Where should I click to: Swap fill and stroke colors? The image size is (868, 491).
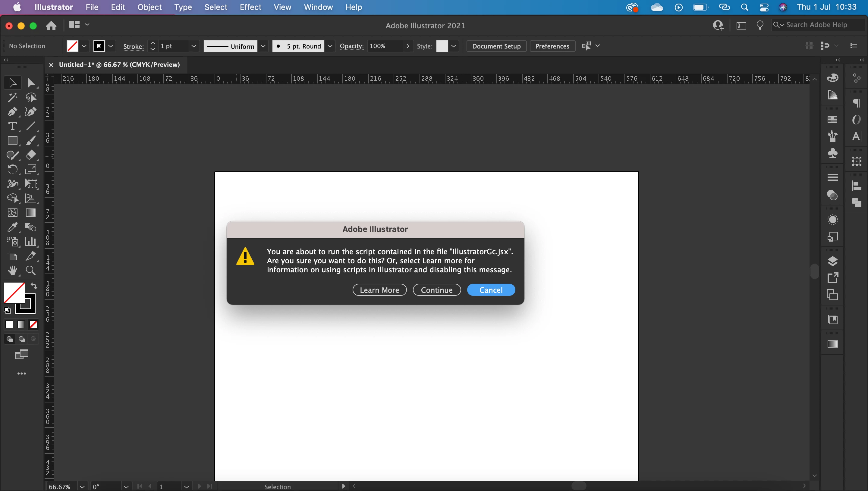(x=34, y=286)
